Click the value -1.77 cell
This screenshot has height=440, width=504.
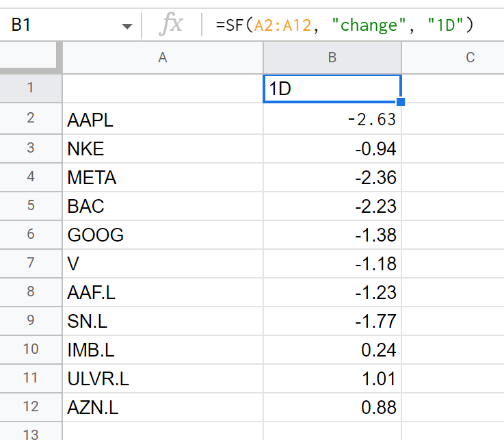point(332,321)
